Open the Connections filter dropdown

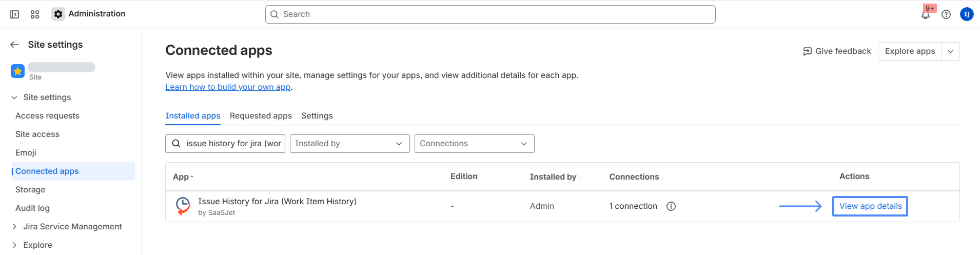[x=475, y=144]
